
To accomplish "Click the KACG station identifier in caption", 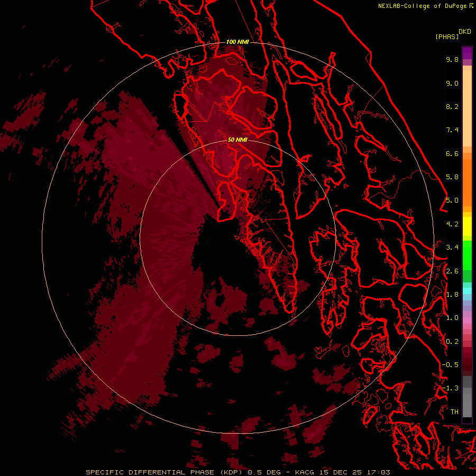I will 305,472.
